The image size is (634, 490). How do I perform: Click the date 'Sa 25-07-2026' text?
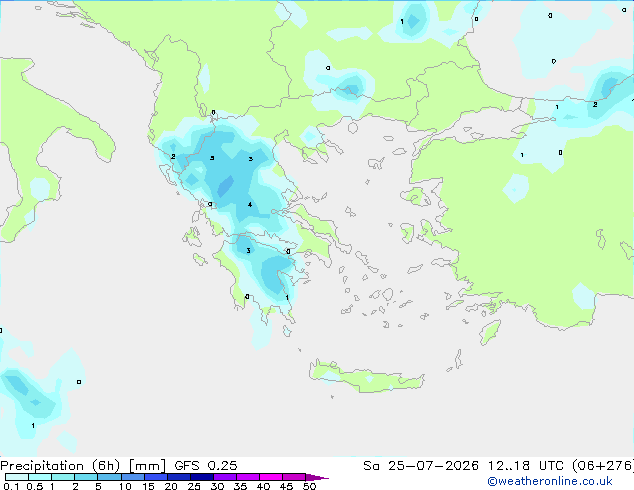(421, 466)
